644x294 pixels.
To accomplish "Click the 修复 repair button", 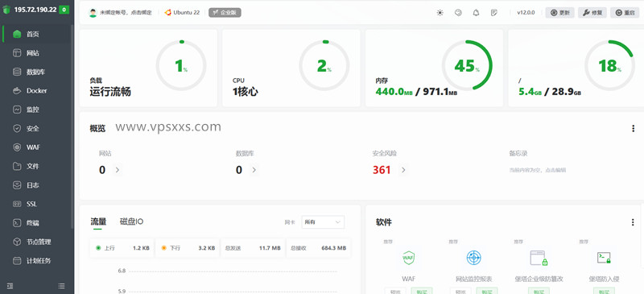I will click(592, 13).
